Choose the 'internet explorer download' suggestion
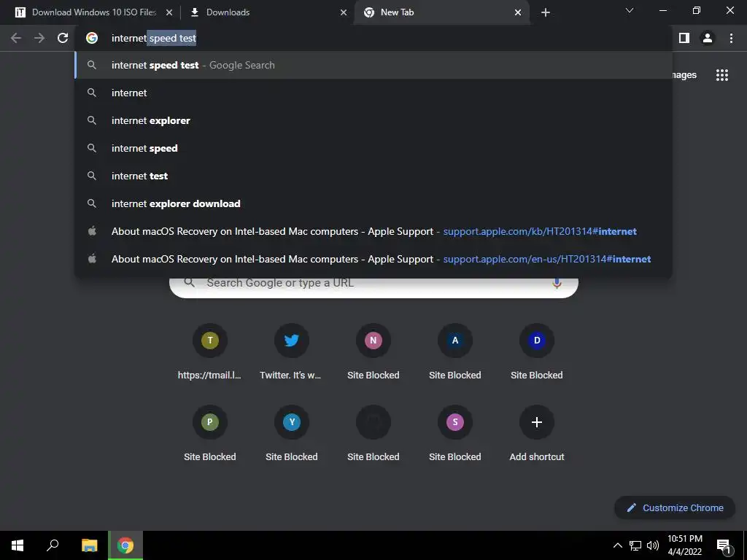 click(373, 203)
